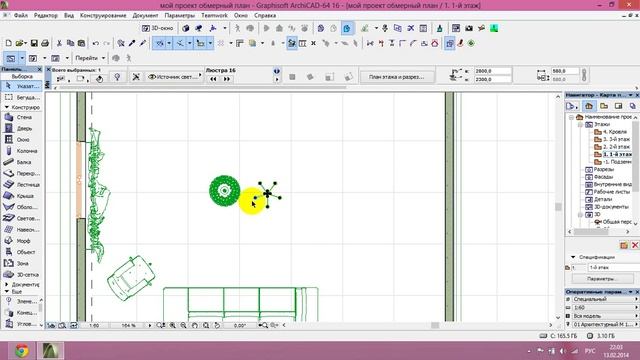Click the Save diskette icon
Viewport: 640px width, 360px height.
(x=34, y=43)
